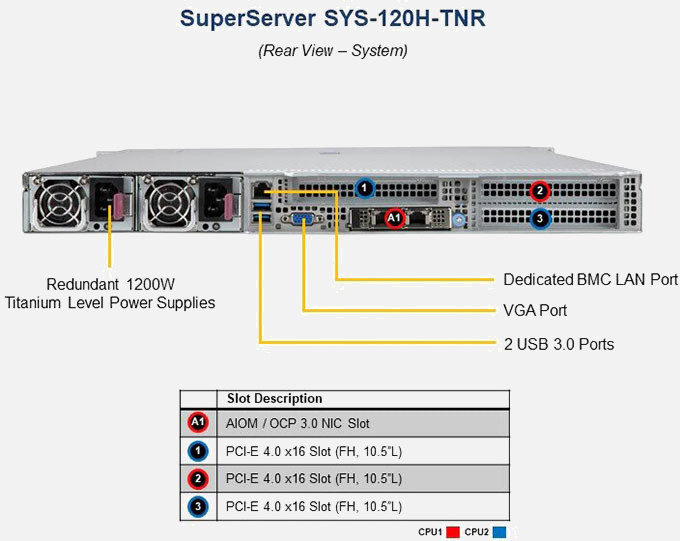The width and height of the screenshot is (680, 541).
Task: Click the red CPU1 legend swatch
Action: (x=453, y=532)
